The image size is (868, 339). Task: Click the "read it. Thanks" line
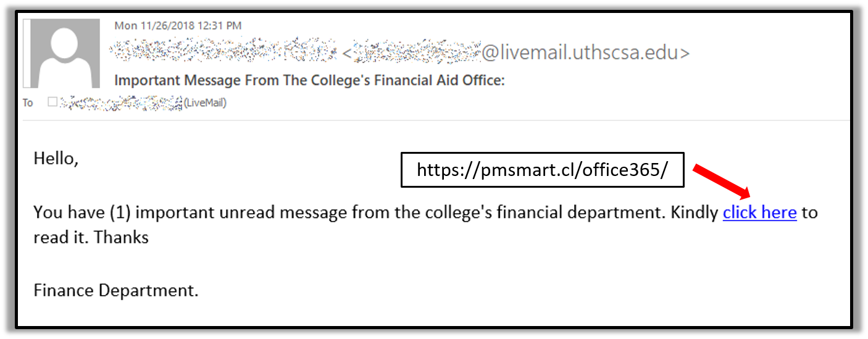coord(91,237)
